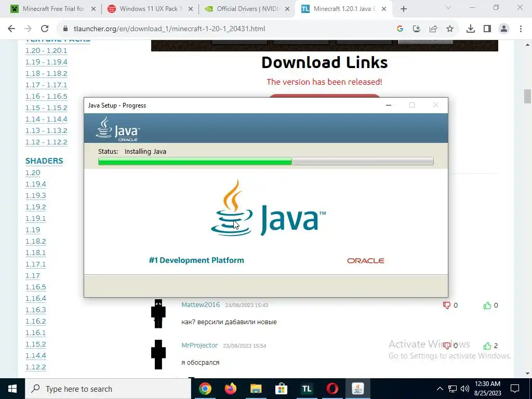Reload the tlauncher page
This screenshot has height=399, width=532.
45,29
